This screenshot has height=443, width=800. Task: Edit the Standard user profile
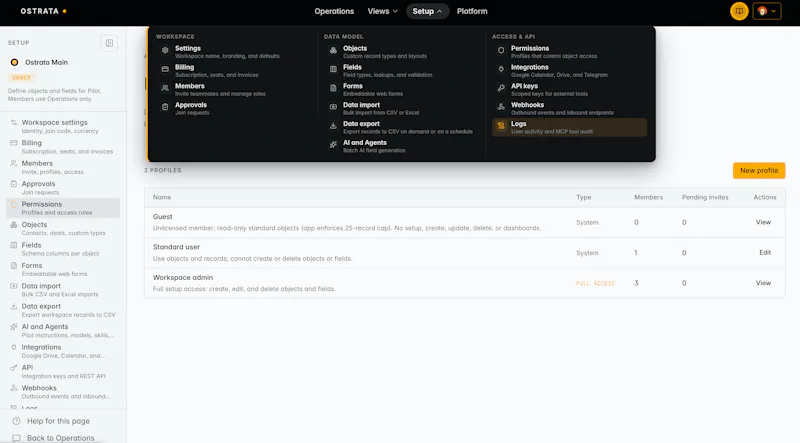(765, 253)
